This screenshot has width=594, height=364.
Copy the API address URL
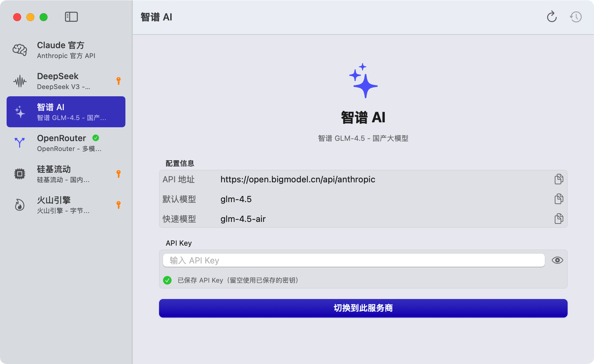click(x=559, y=179)
